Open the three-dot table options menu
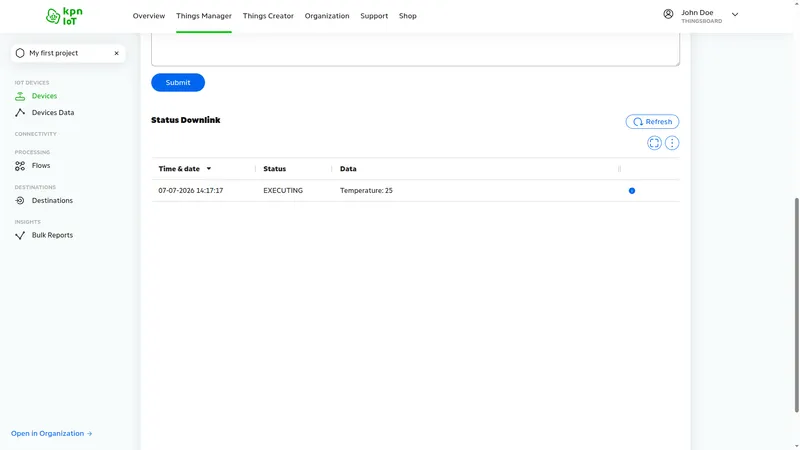This screenshot has height=450, width=800. tap(672, 143)
